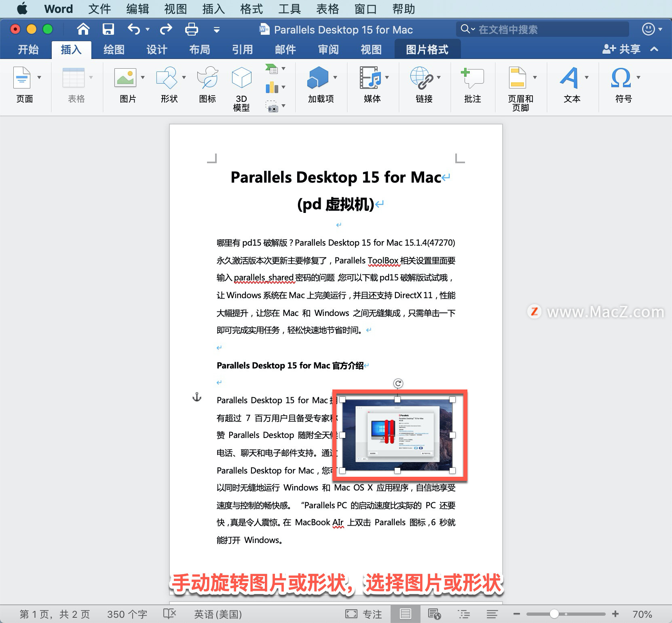Select the inserted Parallels image
Screen dimensions: 672x623
(397, 435)
